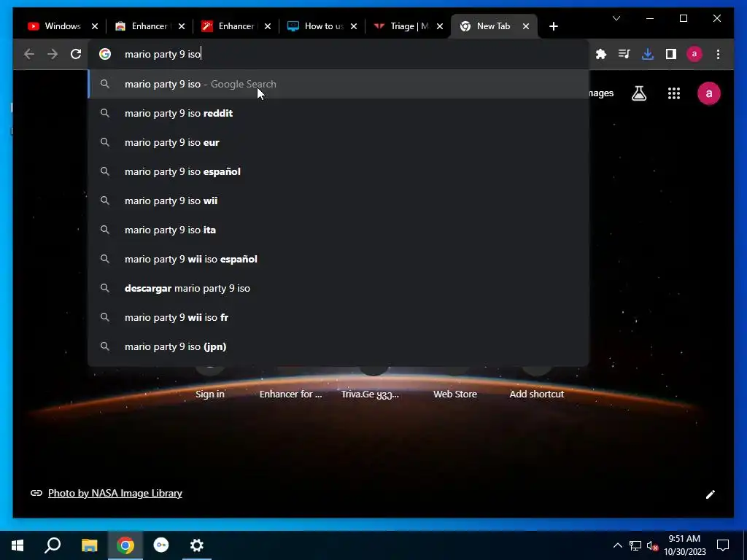Customize Chrome with the pencil icon

[710, 494]
